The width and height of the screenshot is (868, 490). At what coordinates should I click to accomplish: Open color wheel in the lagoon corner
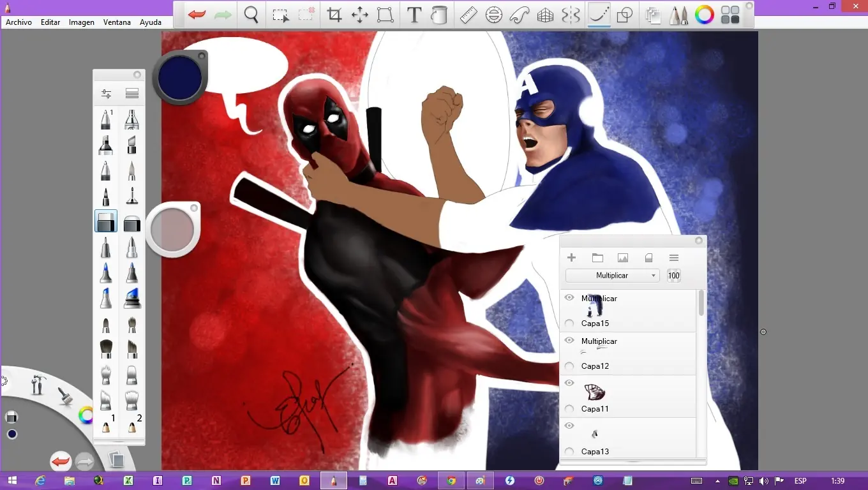(x=86, y=416)
